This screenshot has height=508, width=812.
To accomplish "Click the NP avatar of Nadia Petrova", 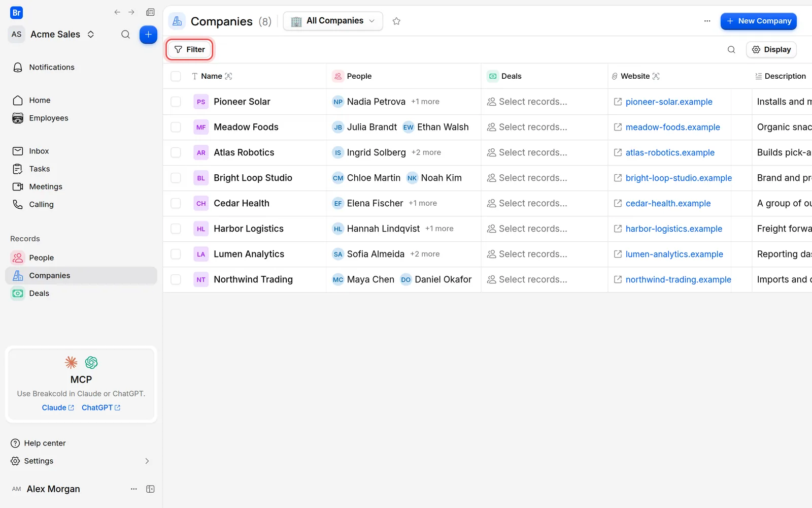I will pyautogui.click(x=338, y=102).
